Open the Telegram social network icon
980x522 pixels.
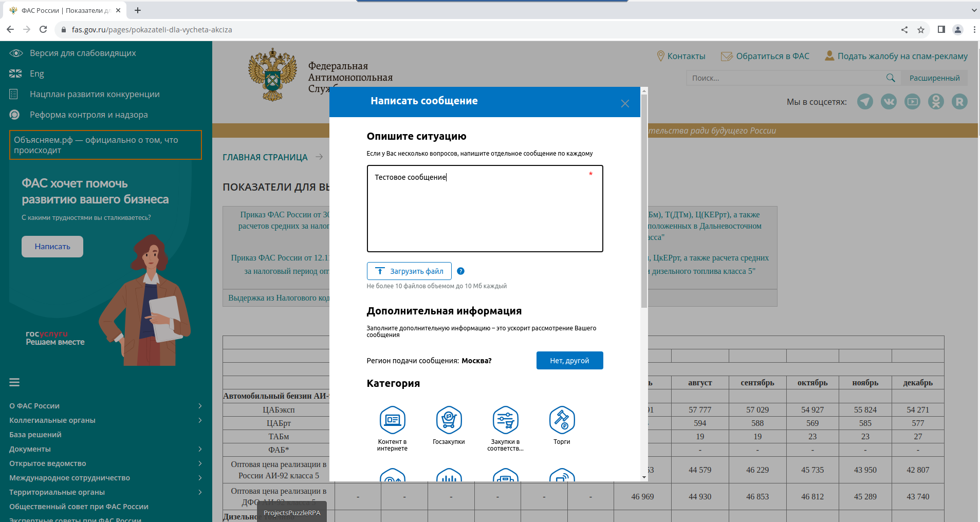tap(865, 102)
